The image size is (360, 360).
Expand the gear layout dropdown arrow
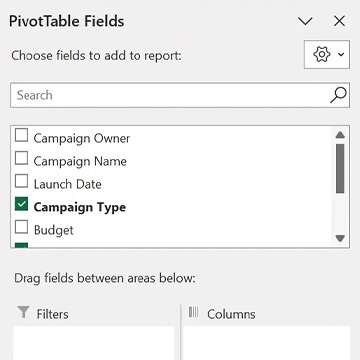point(341,55)
